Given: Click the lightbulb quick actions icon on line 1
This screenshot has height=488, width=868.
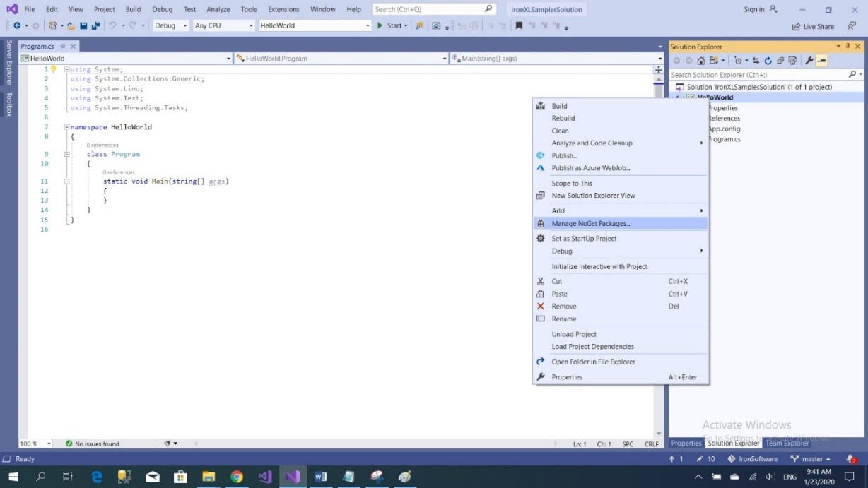Looking at the screenshot, I should [53, 69].
